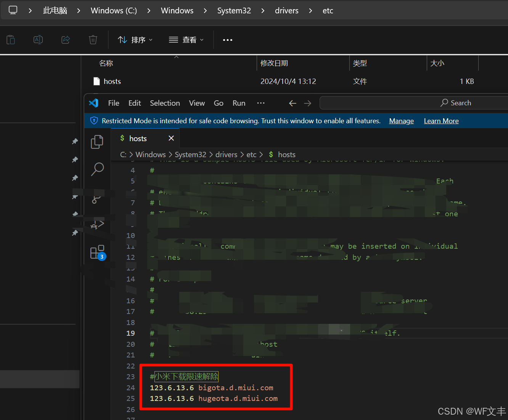Image resolution: width=508 pixels, height=420 pixels.
Task: Open the Selection menu
Action: click(165, 103)
